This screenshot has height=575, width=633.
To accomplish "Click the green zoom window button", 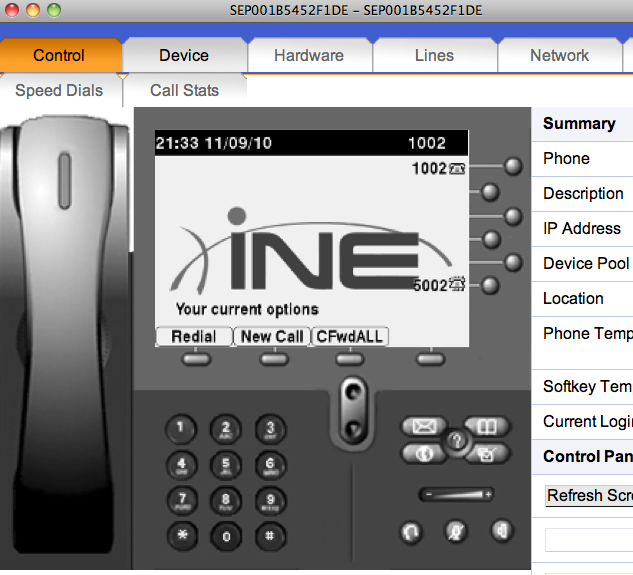I will [x=54, y=10].
